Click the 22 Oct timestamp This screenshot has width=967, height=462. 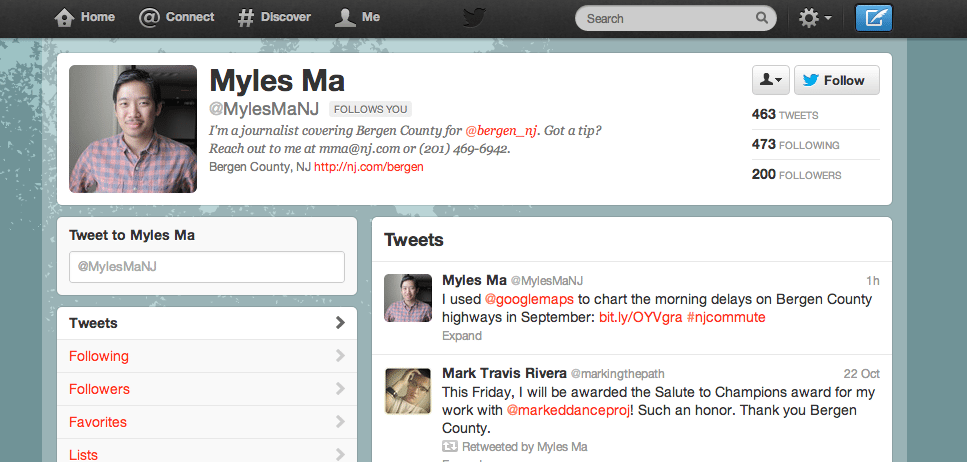pos(862,374)
